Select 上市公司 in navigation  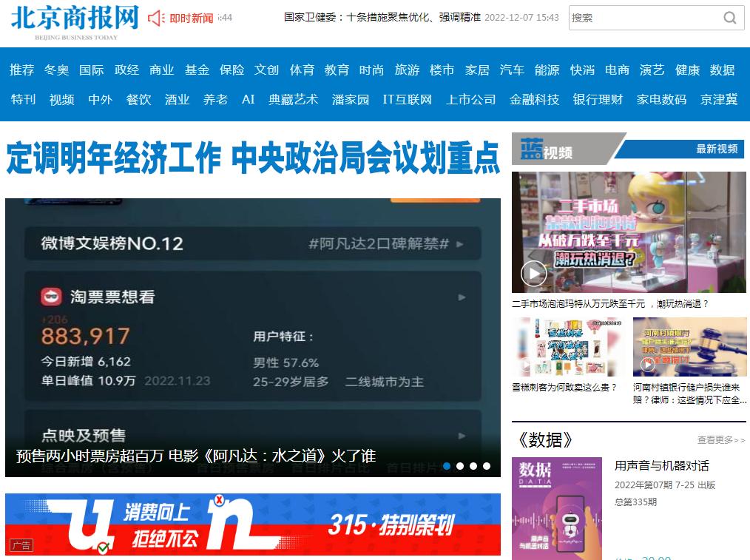click(470, 99)
